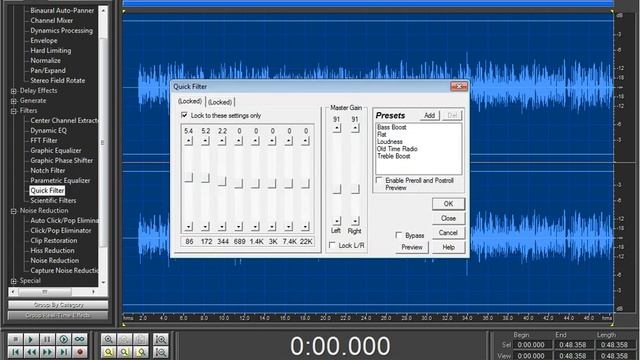Click the Stop transport button
The height and width of the screenshot is (360, 640).
tap(16, 339)
